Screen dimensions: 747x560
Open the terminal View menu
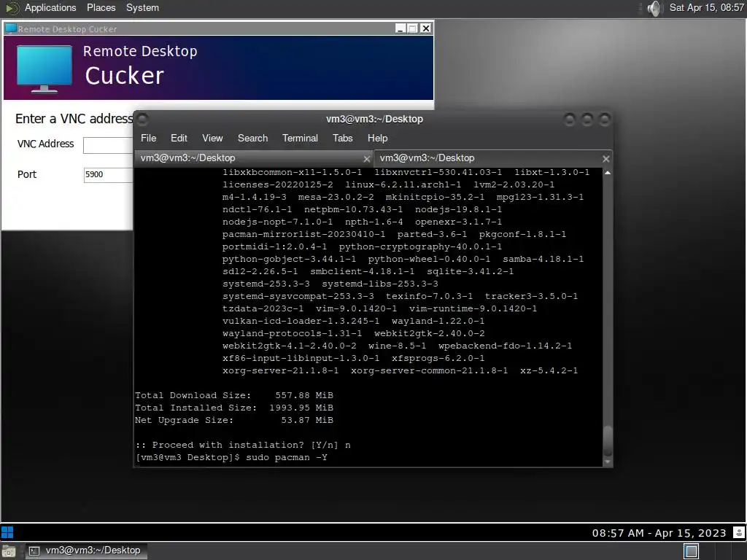212,138
